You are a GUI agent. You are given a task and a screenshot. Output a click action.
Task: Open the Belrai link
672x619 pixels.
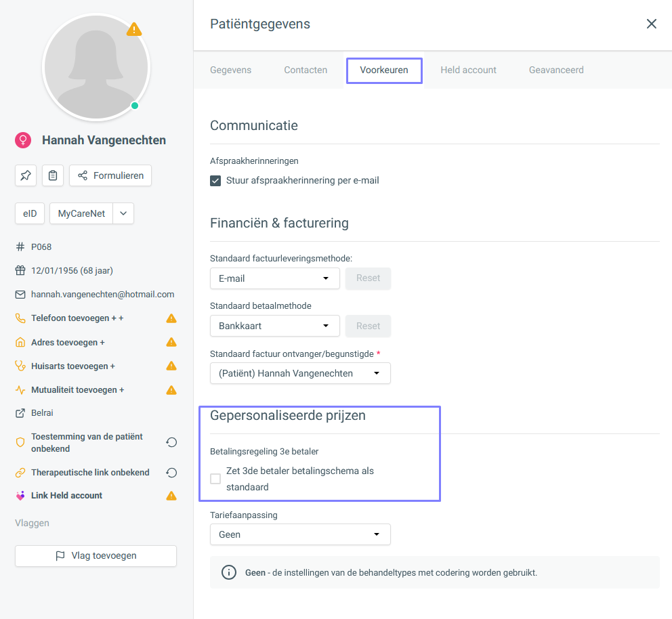[x=42, y=413]
